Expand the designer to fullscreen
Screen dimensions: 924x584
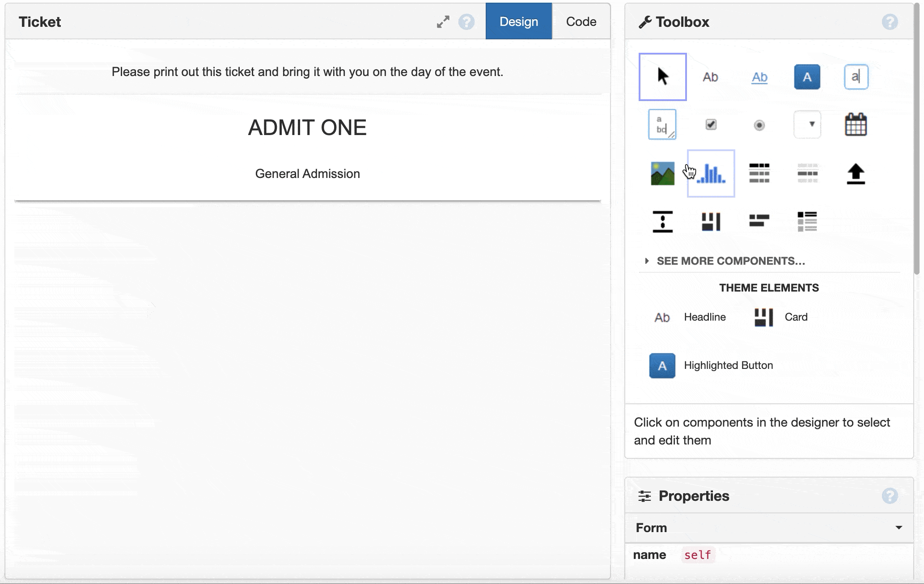(x=443, y=21)
